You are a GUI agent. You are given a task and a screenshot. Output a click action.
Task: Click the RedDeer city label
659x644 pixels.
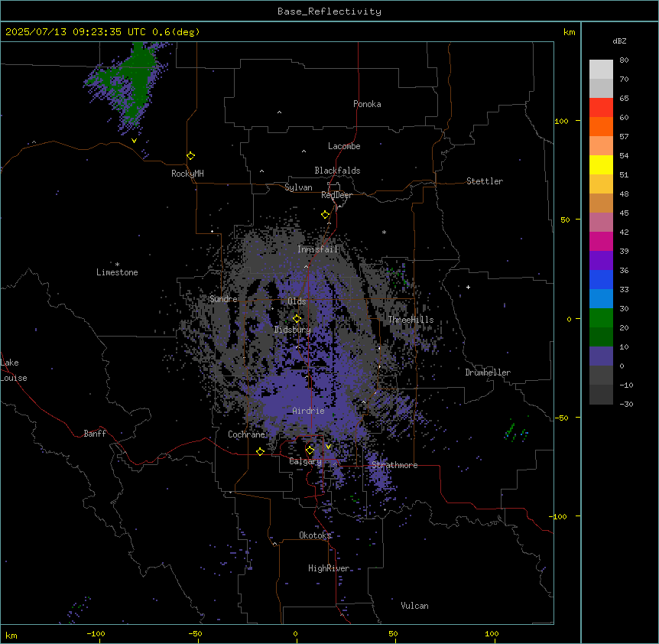(336, 195)
